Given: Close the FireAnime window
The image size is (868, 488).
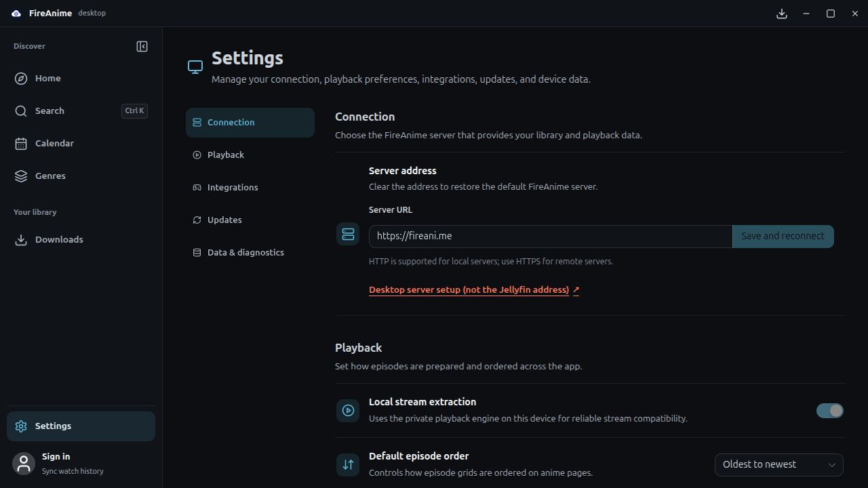Looking at the screenshot, I should (855, 14).
